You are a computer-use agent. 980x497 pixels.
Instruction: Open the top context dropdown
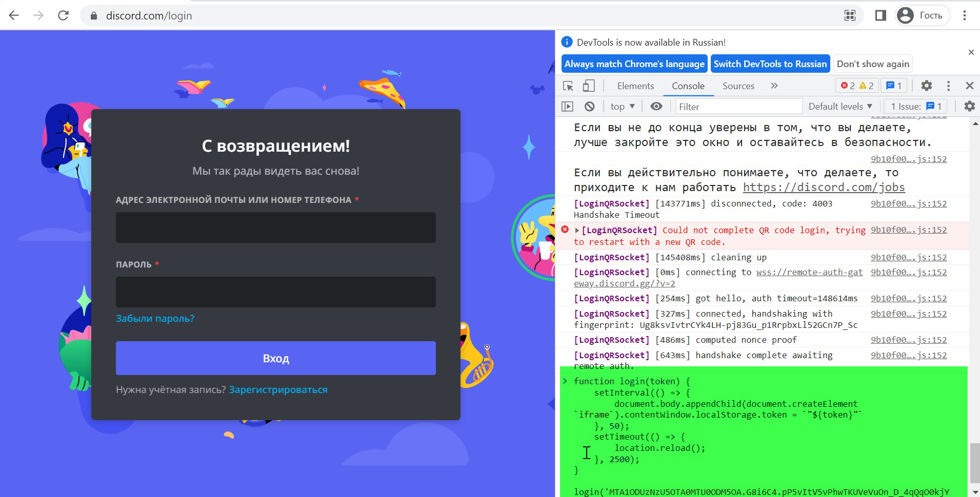(623, 107)
